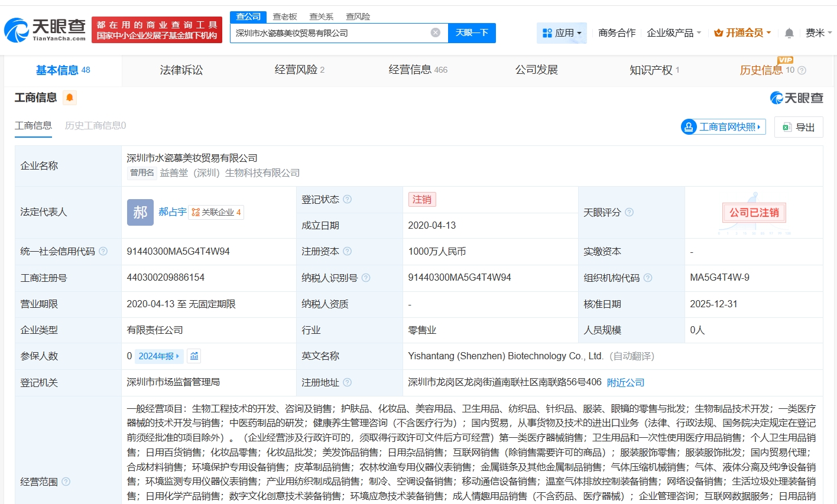Image resolution: width=837 pixels, height=504 pixels.
Task: Click help icon next to 天眼评分
Action: coord(630,212)
